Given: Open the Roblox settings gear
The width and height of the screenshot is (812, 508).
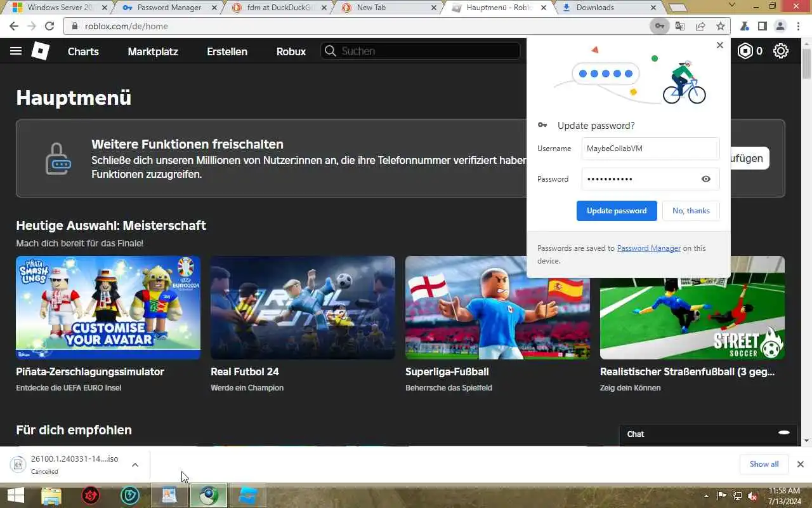Looking at the screenshot, I should pyautogui.click(x=781, y=51).
